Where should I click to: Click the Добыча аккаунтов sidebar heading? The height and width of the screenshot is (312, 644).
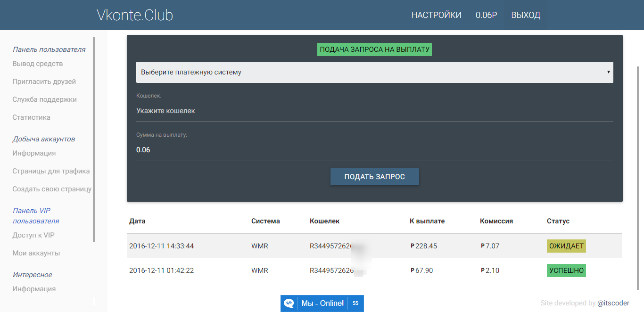tap(44, 139)
